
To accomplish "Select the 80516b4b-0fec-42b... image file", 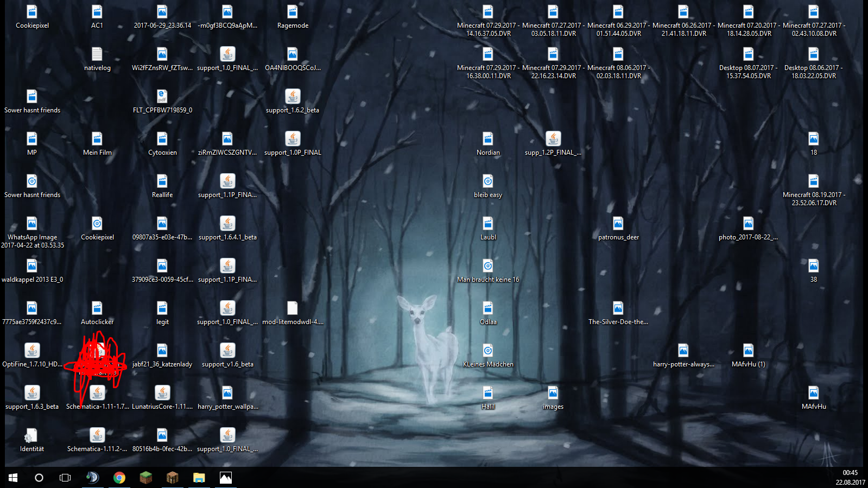I will pos(162,435).
